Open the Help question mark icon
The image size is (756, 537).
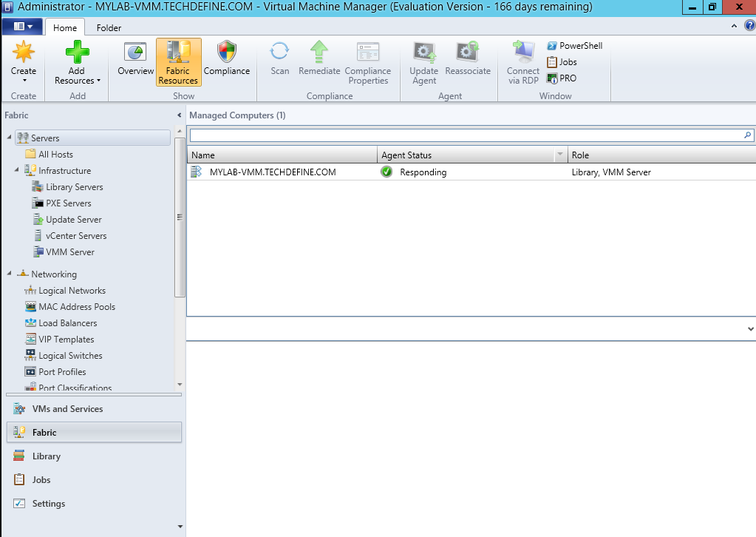(750, 26)
